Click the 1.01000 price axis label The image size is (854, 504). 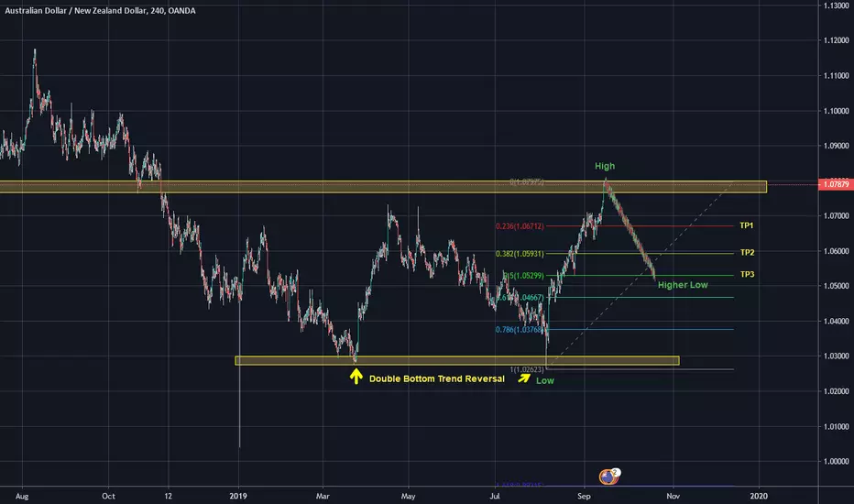click(x=836, y=426)
